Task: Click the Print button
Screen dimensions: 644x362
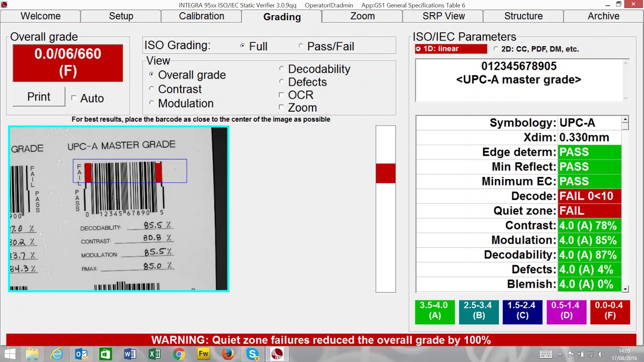Action: pos(39,97)
